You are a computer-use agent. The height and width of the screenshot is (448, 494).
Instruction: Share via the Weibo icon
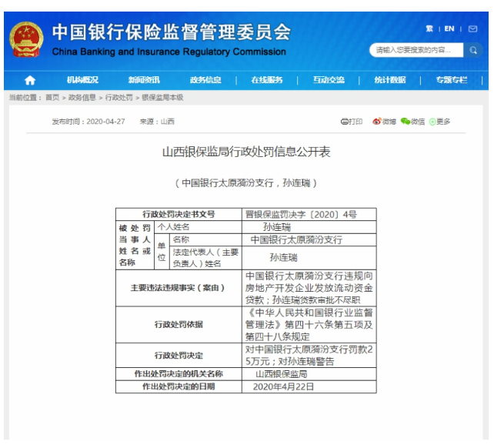pyautogui.click(x=376, y=122)
